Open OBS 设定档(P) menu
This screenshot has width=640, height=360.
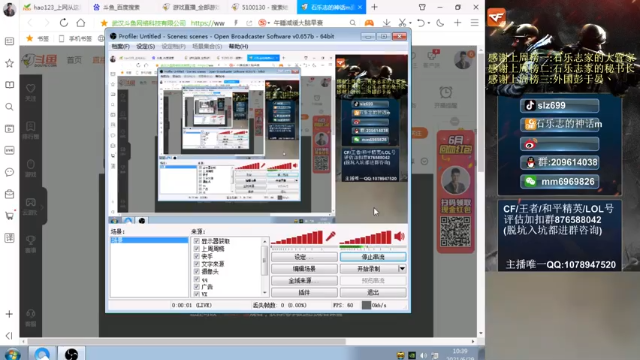173,47
